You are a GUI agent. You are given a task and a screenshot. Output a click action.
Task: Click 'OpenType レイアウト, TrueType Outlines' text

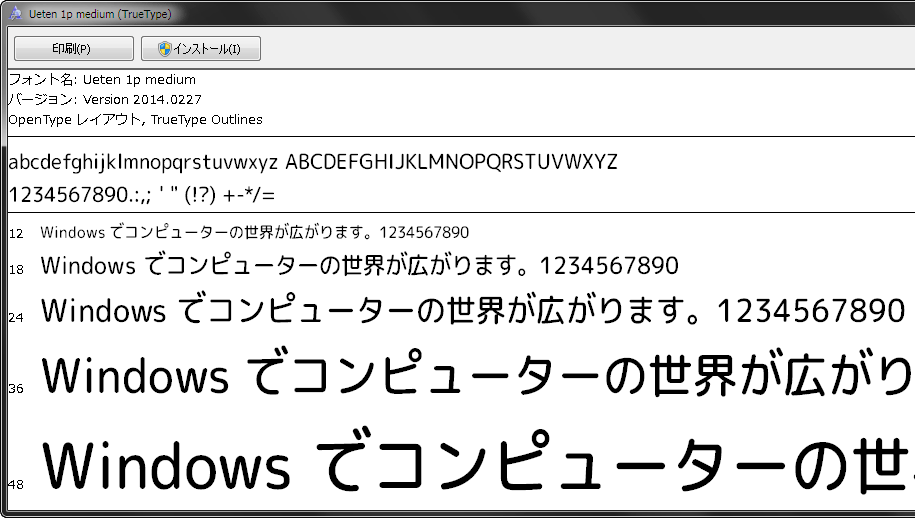(135, 120)
